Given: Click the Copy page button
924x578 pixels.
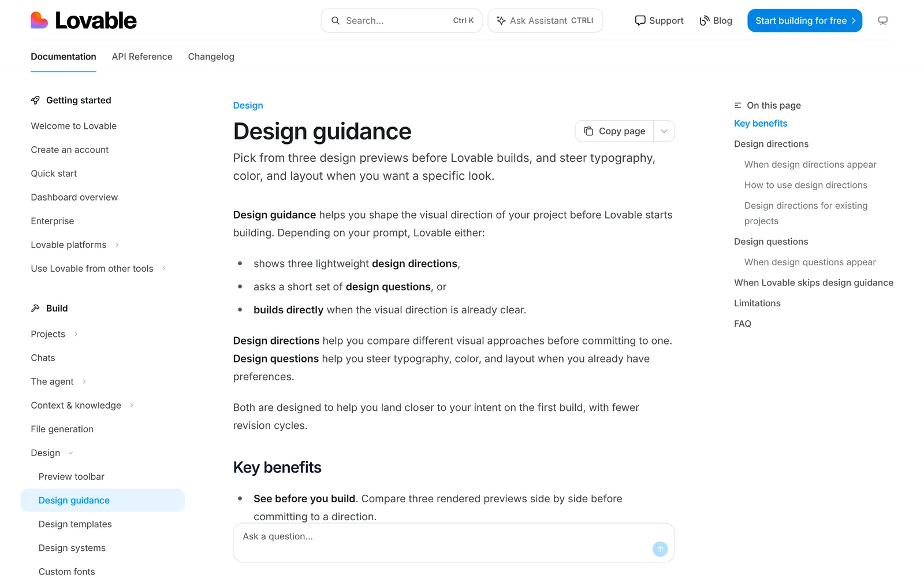Looking at the screenshot, I should coord(614,131).
